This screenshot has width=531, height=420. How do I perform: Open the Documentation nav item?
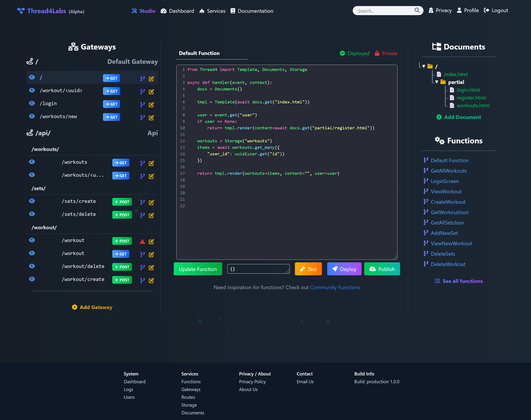coord(252,11)
